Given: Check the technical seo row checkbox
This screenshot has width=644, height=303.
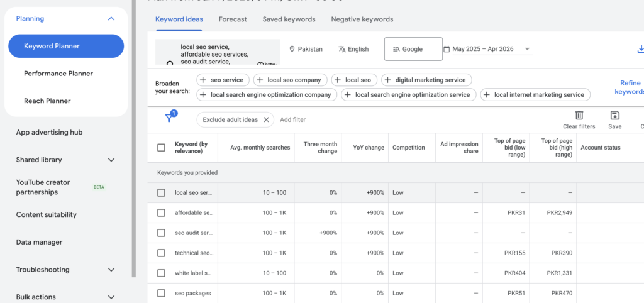Looking at the screenshot, I should click(x=162, y=253).
